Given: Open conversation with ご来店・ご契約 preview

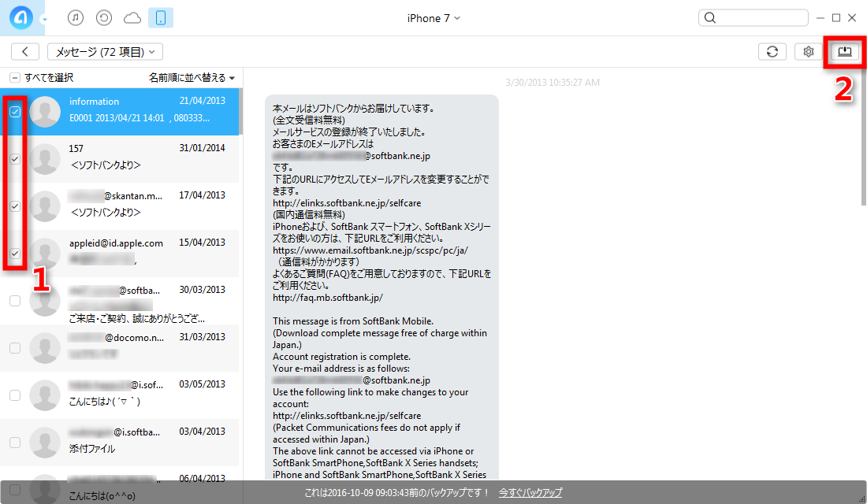Looking at the screenshot, I should click(120, 301).
